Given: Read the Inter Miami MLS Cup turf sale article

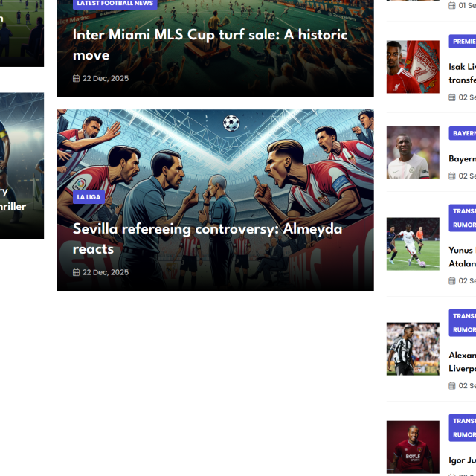Looking at the screenshot, I should point(210,45).
